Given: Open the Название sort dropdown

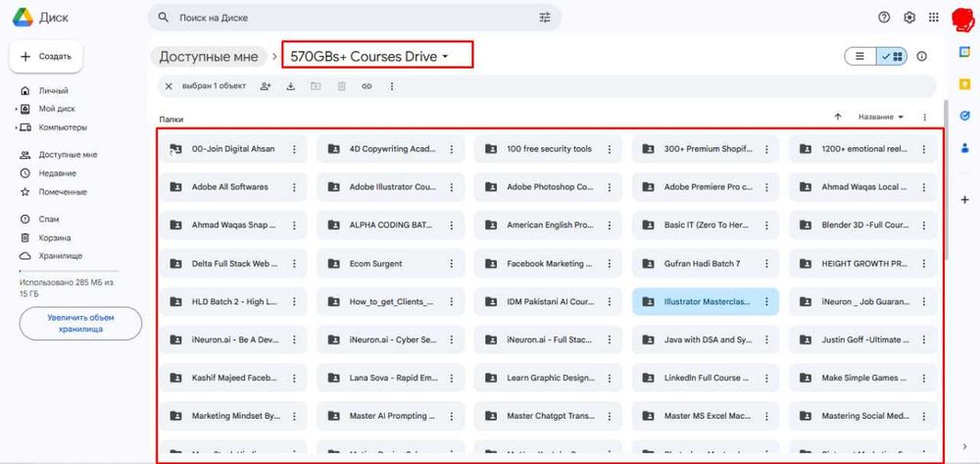Looking at the screenshot, I should [881, 117].
